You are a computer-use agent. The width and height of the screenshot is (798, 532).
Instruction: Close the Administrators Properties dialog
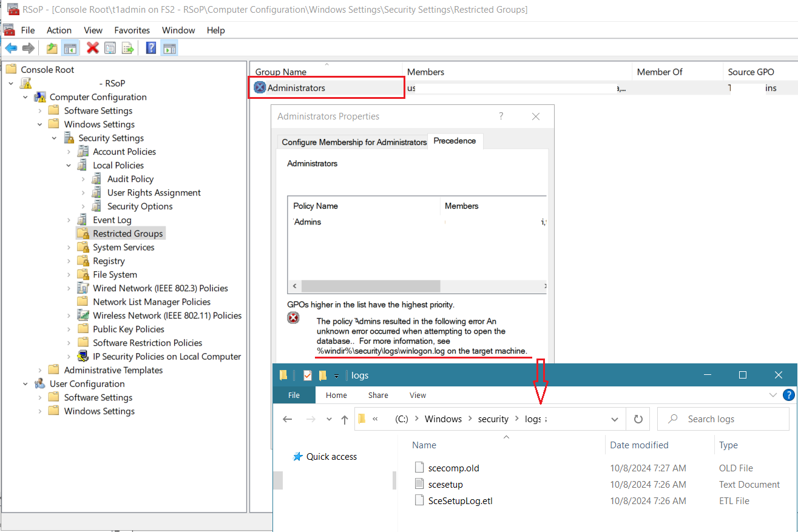click(535, 116)
